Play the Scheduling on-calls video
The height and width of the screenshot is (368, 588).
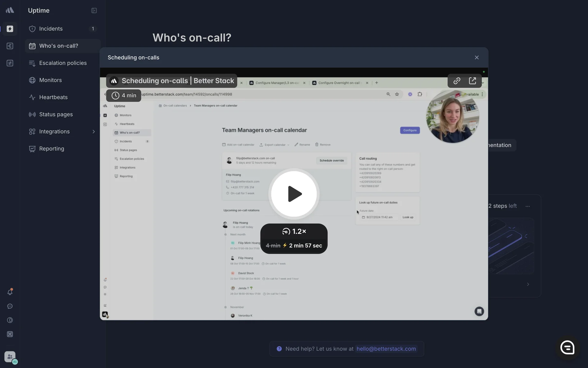294,194
